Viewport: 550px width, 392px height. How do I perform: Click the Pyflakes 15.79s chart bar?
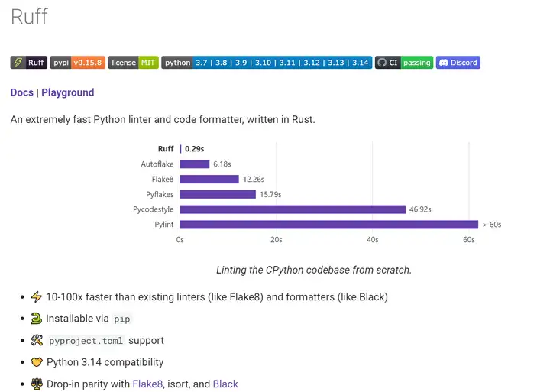pos(218,194)
